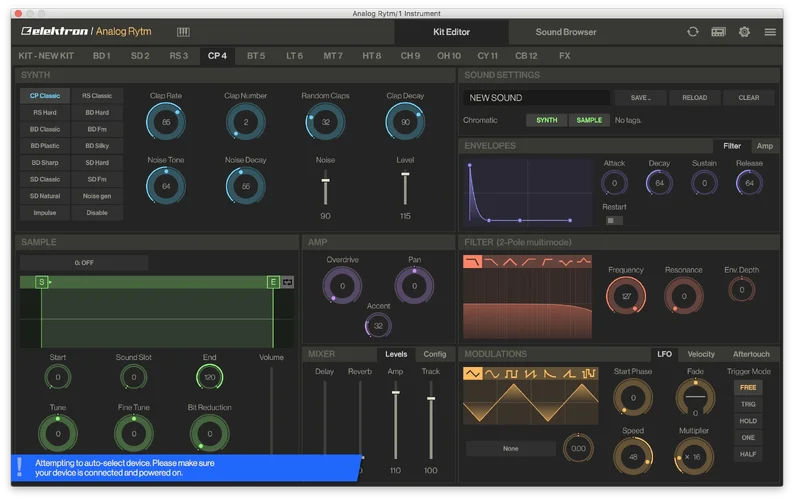The height and width of the screenshot is (500, 794).
Task: Click the NEW SOUND name field
Action: (536, 98)
